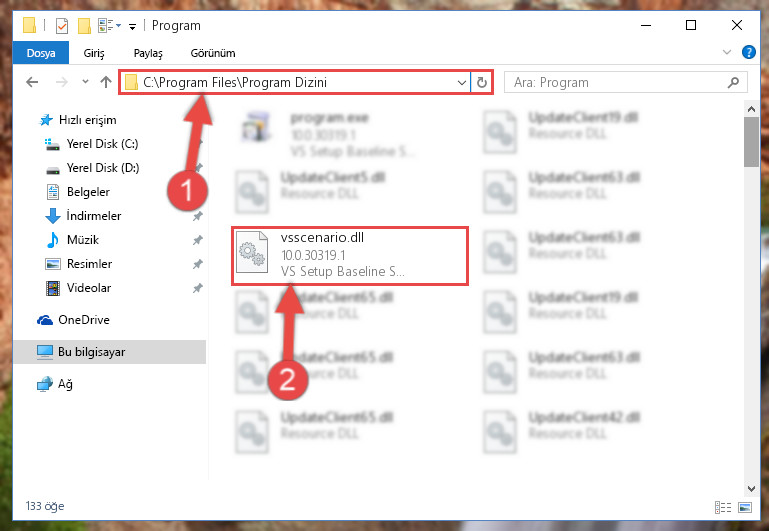The height and width of the screenshot is (531, 769).
Task: Click the back navigation arrow
Action: click(32, 82)
